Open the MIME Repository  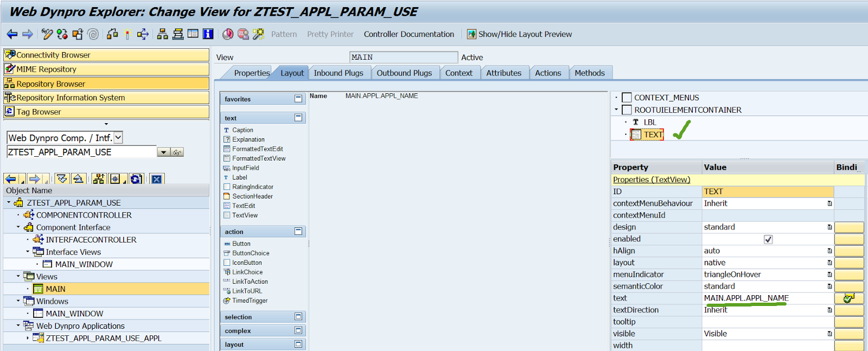pos(106,69)
